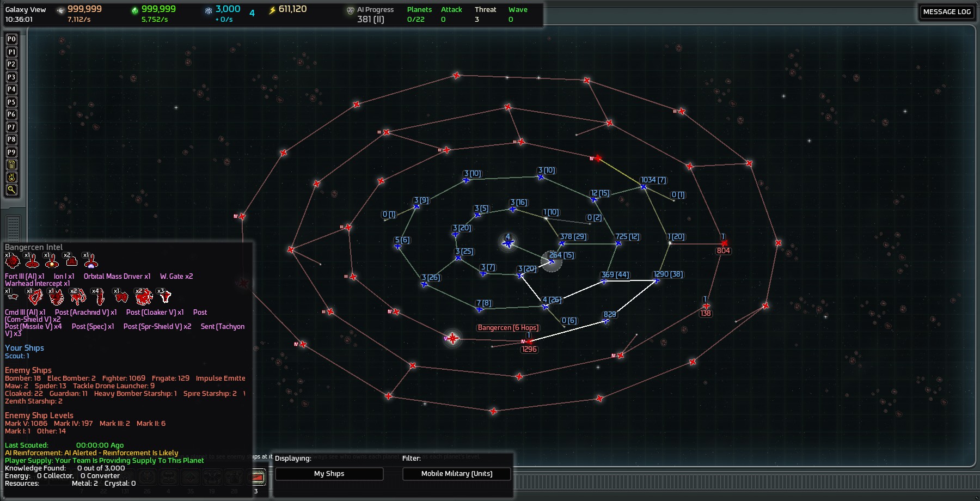Select the P3 control group button
The height and width of the screenshot is (501, 980).
[11, 77]
